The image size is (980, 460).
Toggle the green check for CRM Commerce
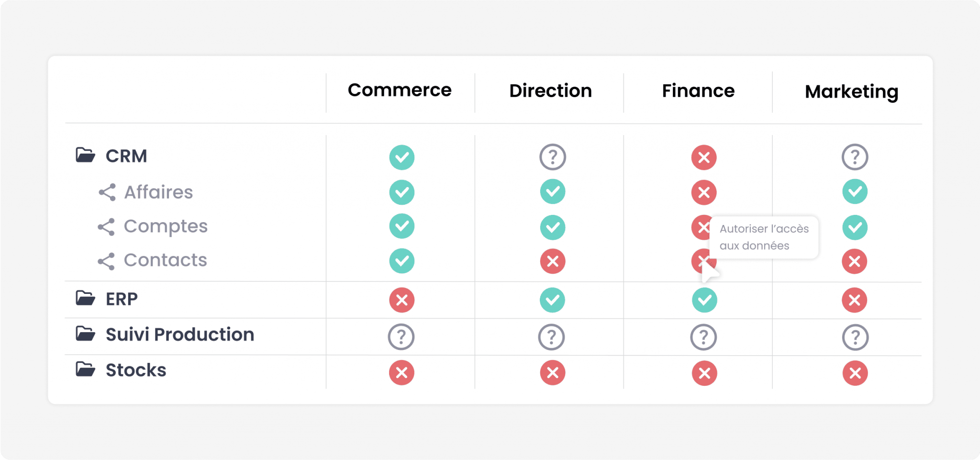[x=402, y=157]
